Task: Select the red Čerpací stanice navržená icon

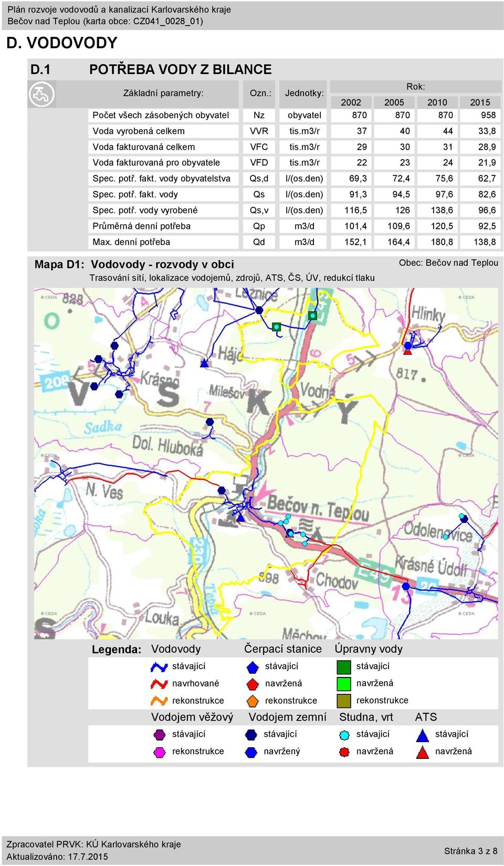Action: 253,684
